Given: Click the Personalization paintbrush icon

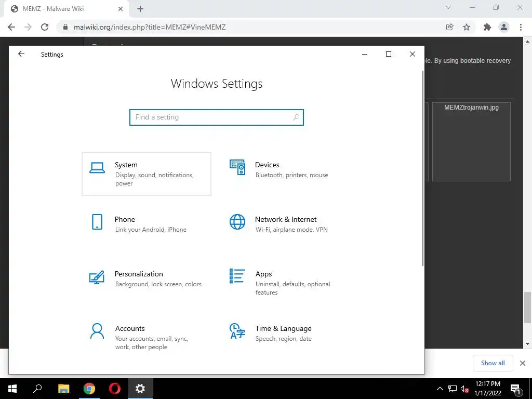Looking at the screenshot, I should tap(97, 277).
